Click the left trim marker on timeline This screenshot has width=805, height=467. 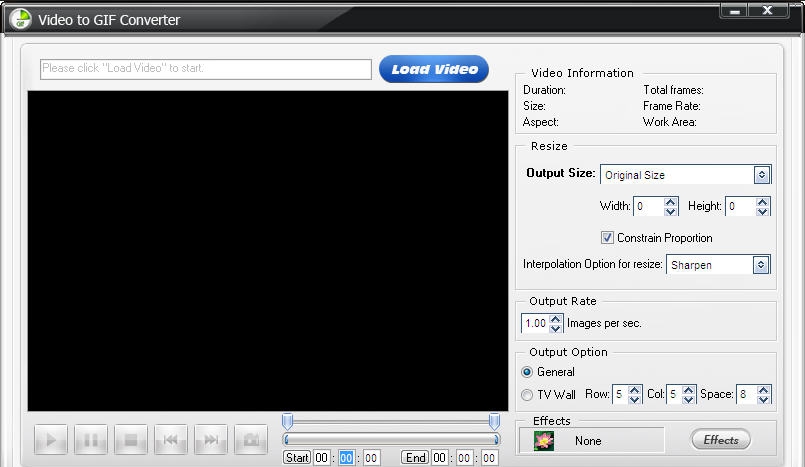[x=288, y=421]
